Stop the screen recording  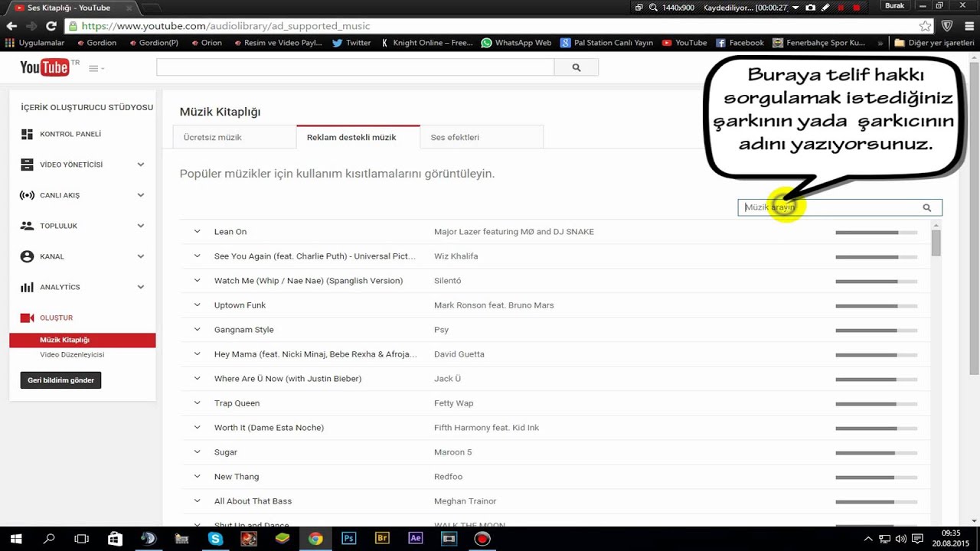(x=854, y=7)
